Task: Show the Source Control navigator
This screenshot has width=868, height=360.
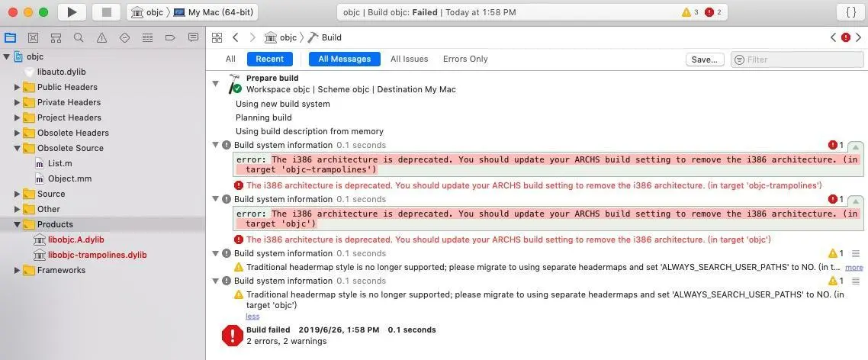Action: 34,37
